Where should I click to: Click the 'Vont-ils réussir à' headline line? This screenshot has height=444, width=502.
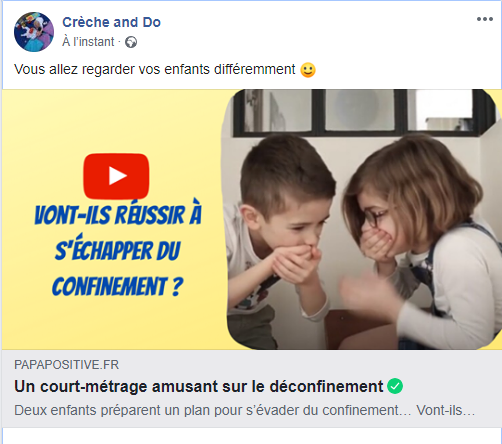pos(118,214)
